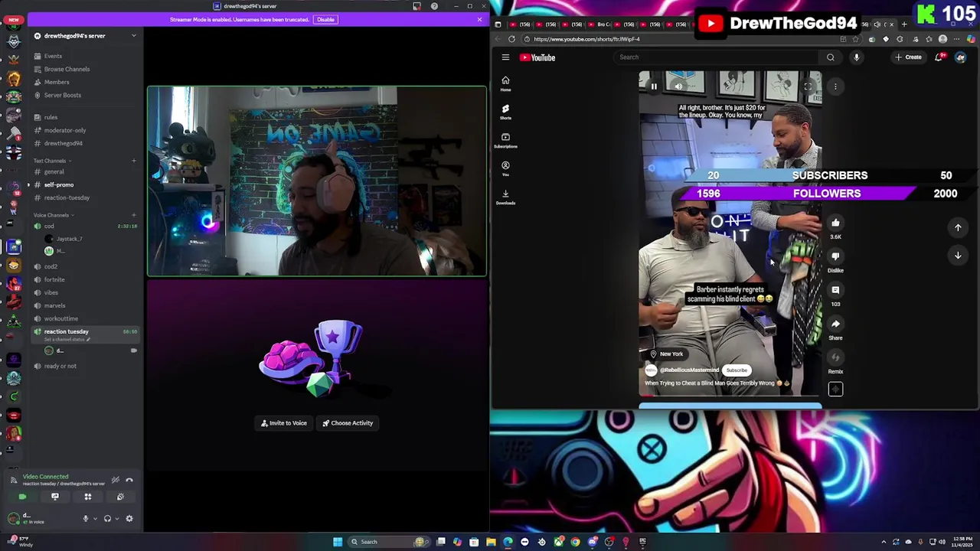
Task: Share your screen in Discord
Action: (55, 497)
